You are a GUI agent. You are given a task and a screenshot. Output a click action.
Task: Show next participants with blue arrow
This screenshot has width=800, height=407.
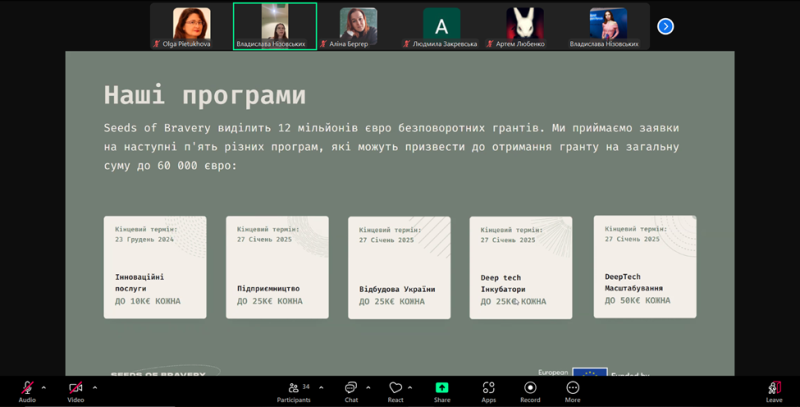(665, 26)
